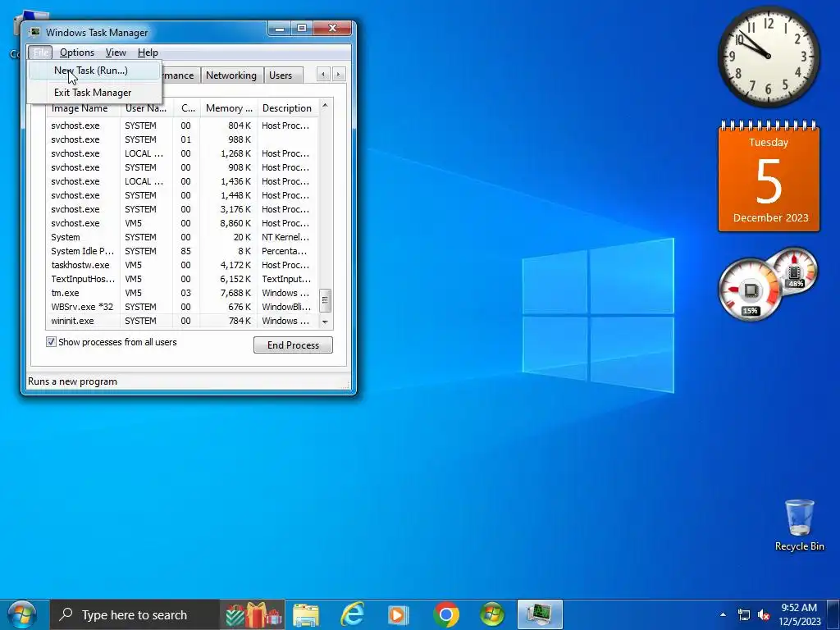Sort by CPU column header

click(187, 108)
